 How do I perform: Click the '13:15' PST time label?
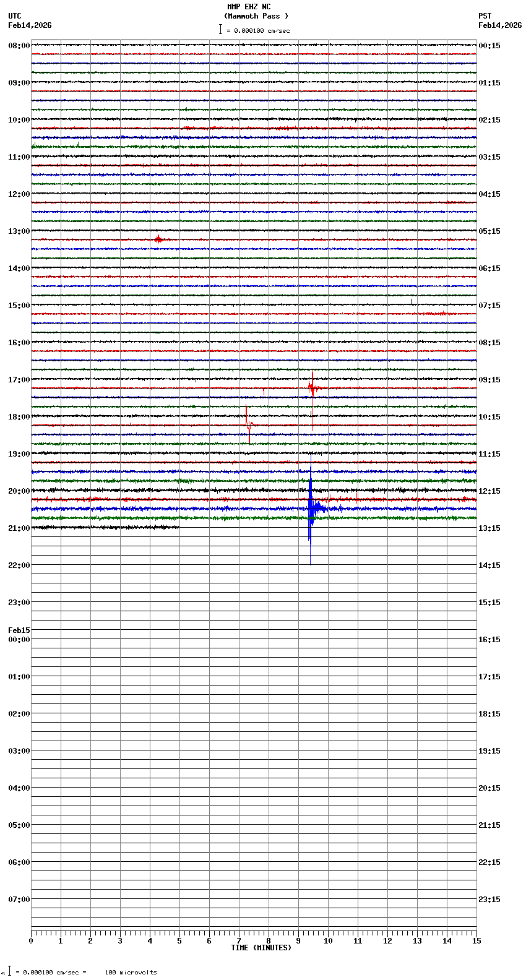pyautogui.click(x=489, y=528)
